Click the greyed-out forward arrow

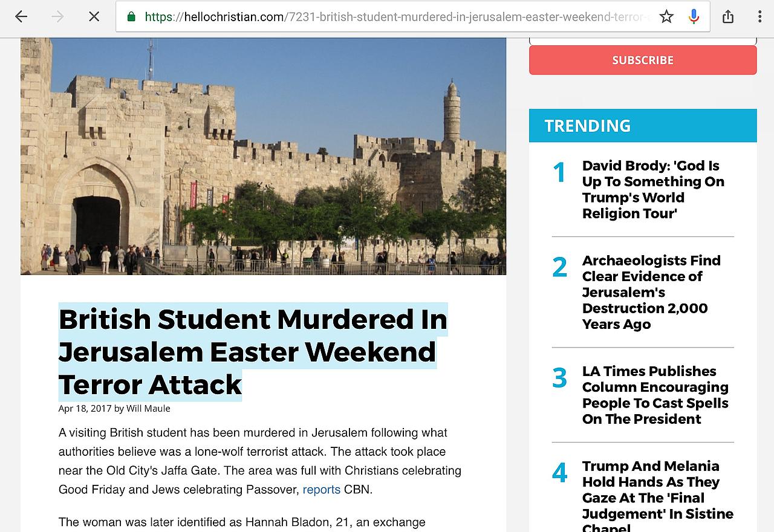[57, 17]
